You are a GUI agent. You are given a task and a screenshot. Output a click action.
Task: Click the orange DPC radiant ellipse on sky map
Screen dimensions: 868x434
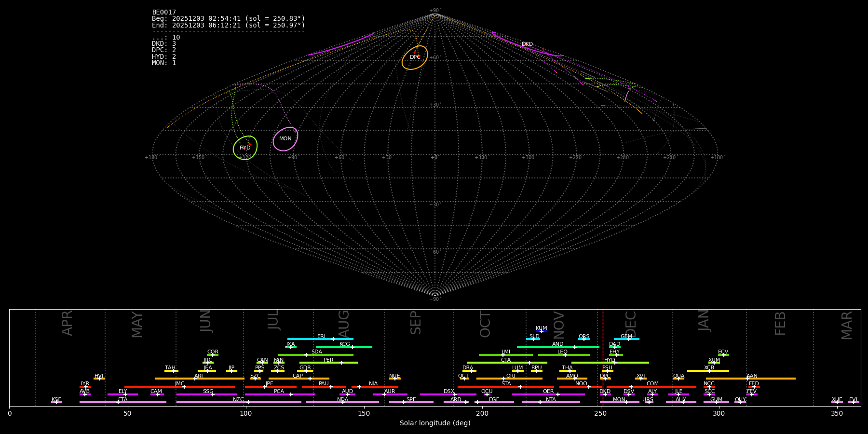coord(415,57)
